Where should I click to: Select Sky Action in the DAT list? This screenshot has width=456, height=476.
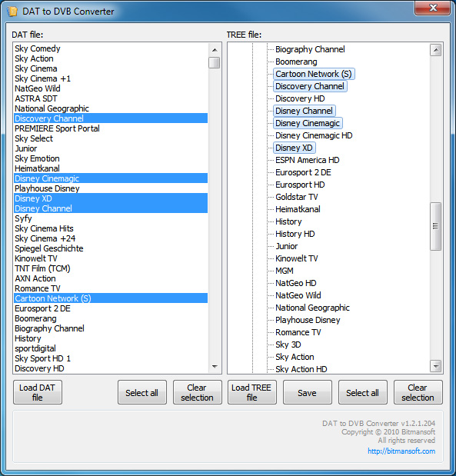(x=111, y=58)
